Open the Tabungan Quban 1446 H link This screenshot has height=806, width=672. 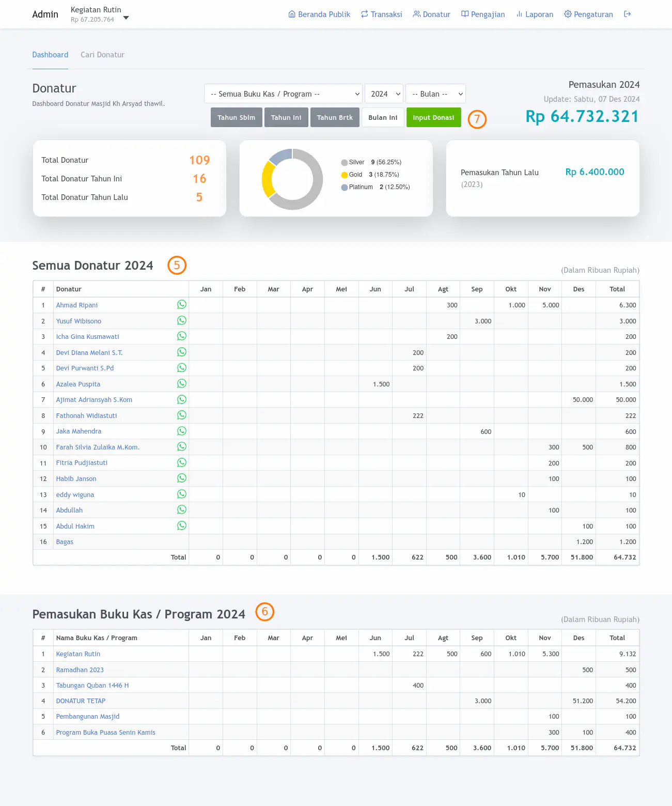[x=92, y=686]
